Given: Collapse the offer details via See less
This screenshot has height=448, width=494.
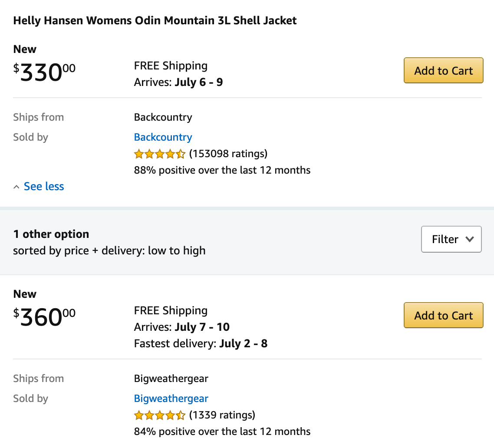Looking at the screenshot, I should coord(43,186).
